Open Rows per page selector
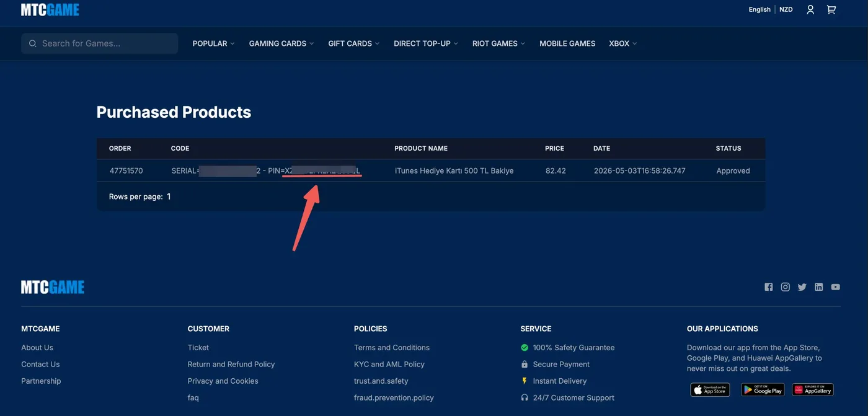 click(169, 197)
